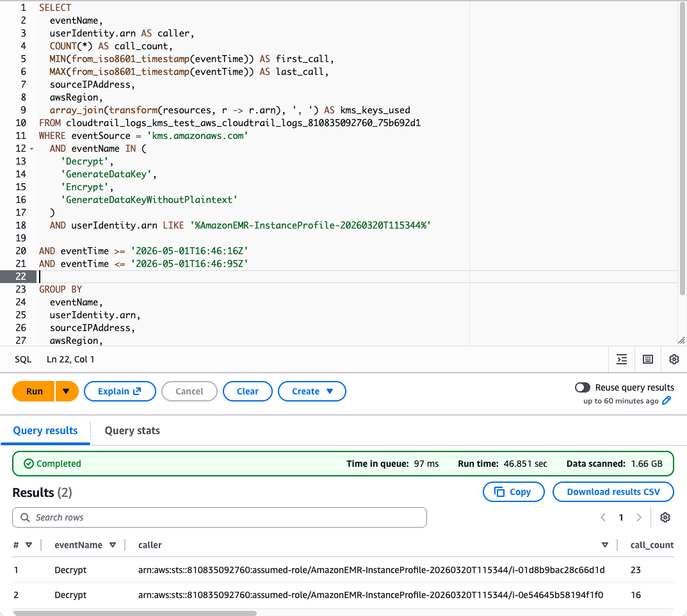Switch to Query stats tab

pos(133,431)
